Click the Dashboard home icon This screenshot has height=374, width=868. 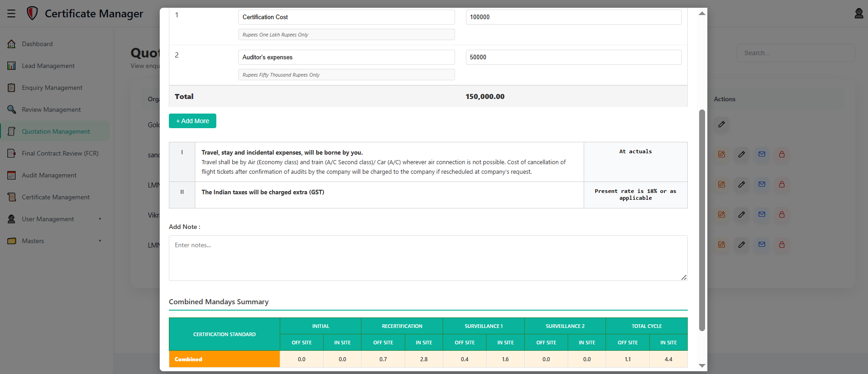(12, 44)
